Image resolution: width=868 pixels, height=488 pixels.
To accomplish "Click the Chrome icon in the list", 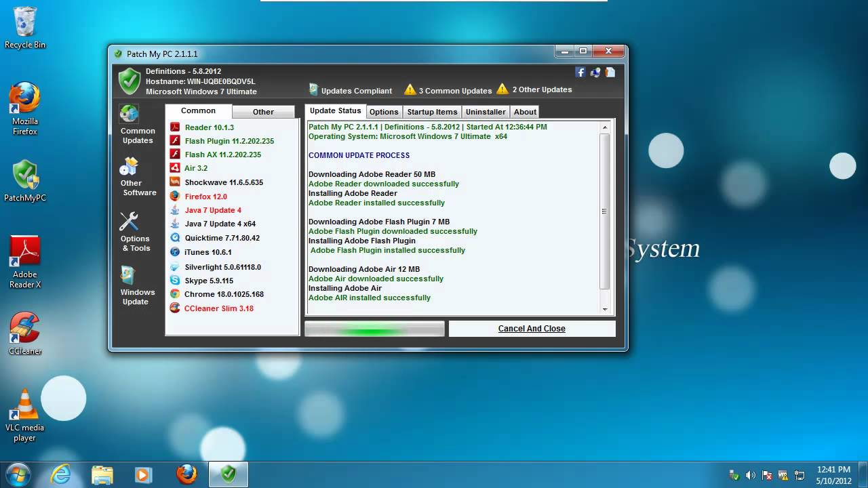I will (x=175, y=294).
